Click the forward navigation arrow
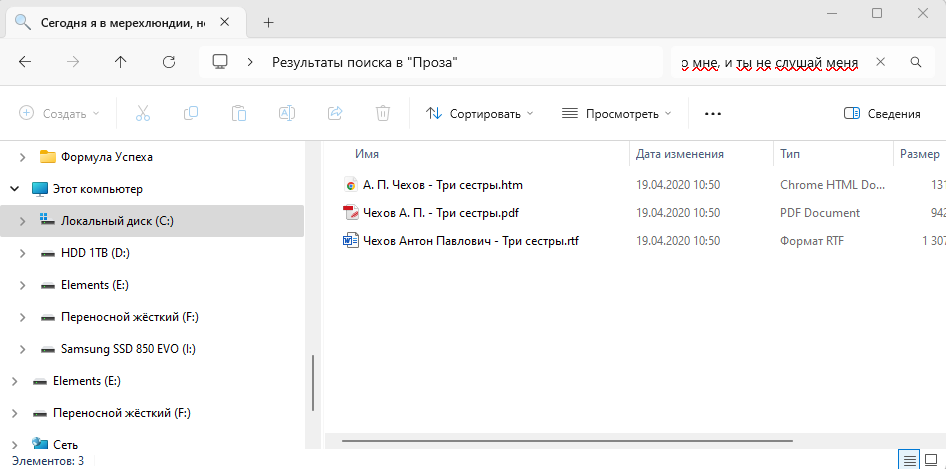Image resolution: width=946 pixels, height=469 pixels. pos(73,62)
